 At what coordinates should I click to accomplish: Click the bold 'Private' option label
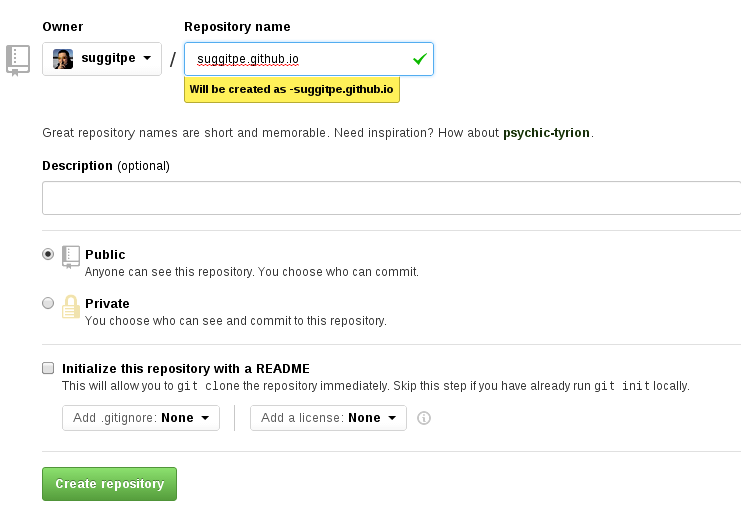107,304
